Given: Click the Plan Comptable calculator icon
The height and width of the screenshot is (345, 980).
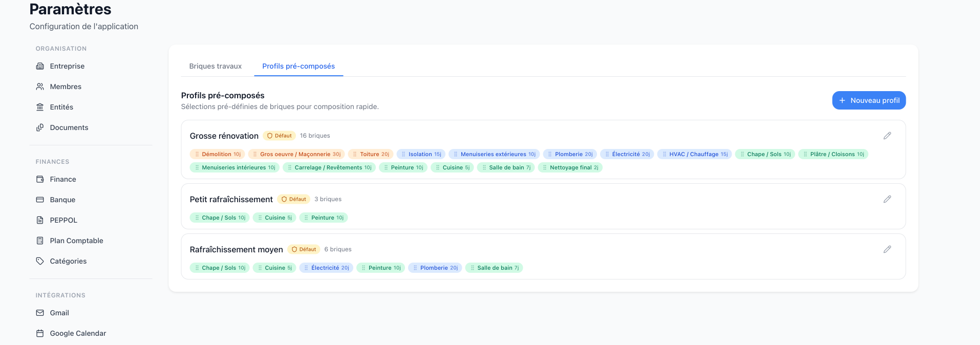Looking at the screenshot, I should [40, 241].
